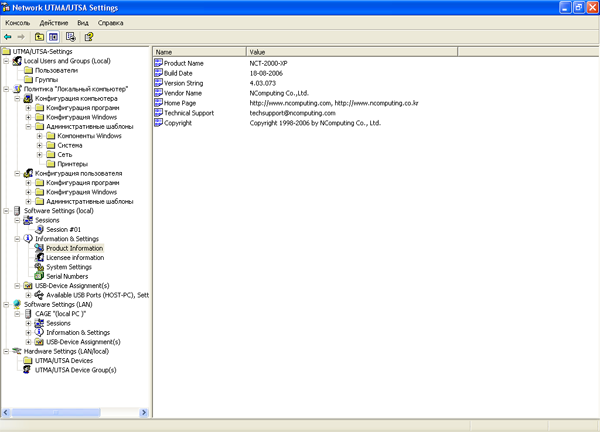Open UTMA/UTSA Device Group(s) node
This screenshot has height=432, width=600.
[75, 370]
